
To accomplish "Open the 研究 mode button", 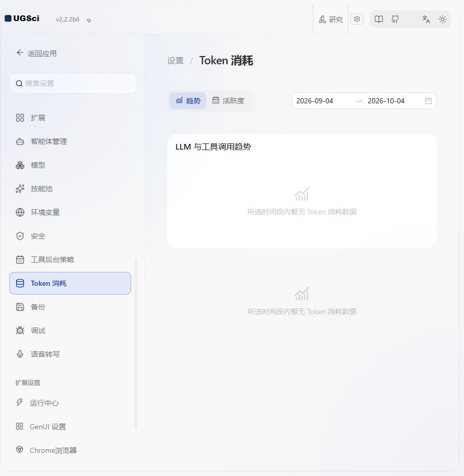I will (x=331, y=20).
